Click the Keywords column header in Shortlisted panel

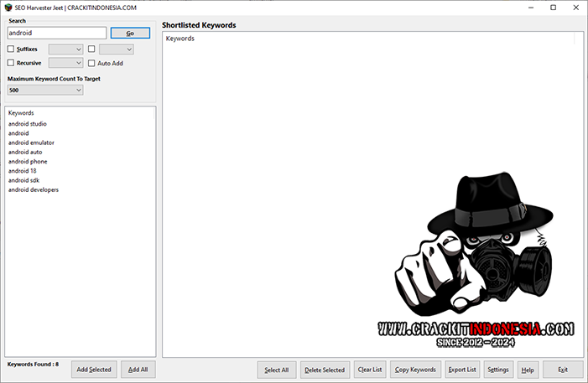(180, 39)
